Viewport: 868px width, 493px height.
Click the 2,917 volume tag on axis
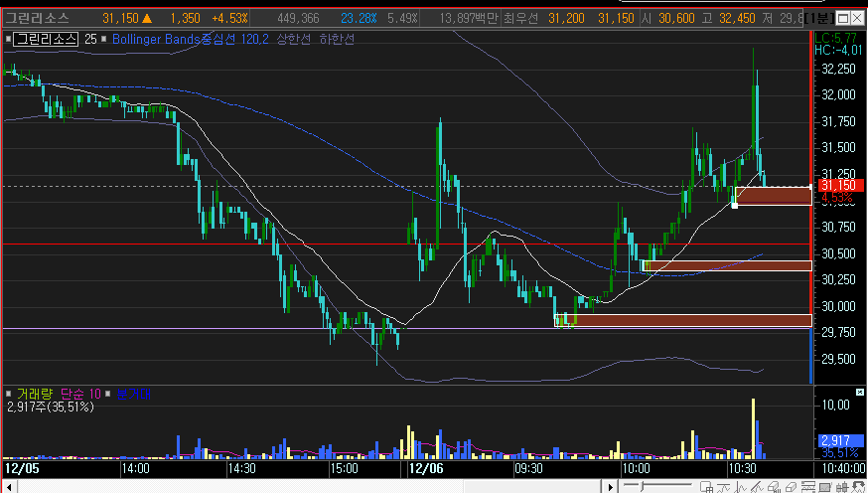(840, 441)
